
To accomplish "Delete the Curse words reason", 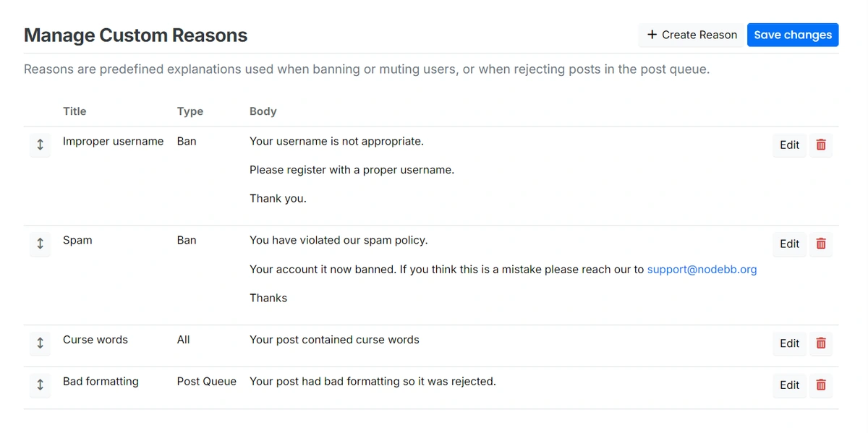I will click(x=821, y=343).
